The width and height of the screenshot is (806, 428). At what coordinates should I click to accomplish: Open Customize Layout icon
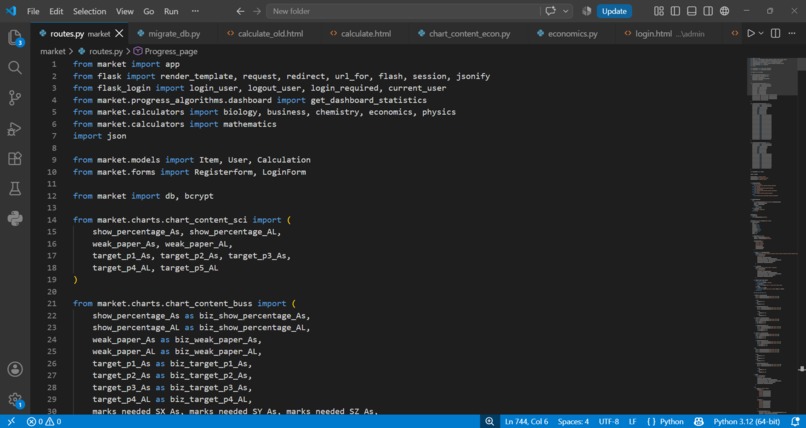658,11
